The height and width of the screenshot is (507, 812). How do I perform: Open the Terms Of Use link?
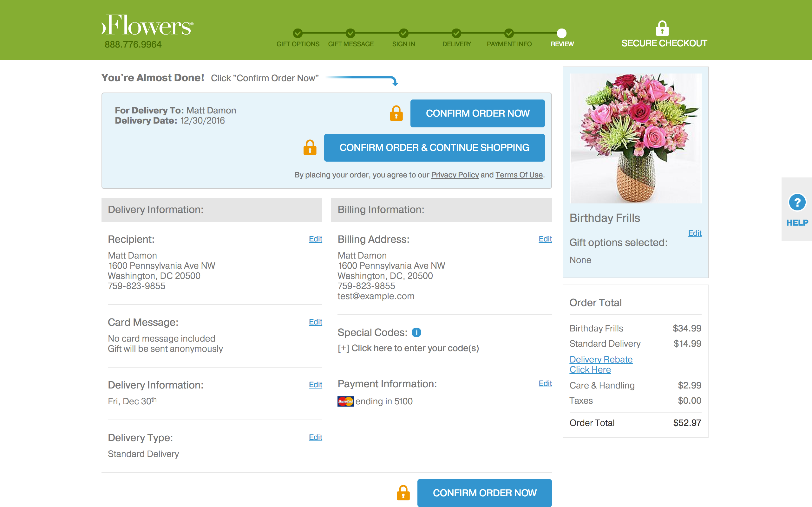pos(519,175)
